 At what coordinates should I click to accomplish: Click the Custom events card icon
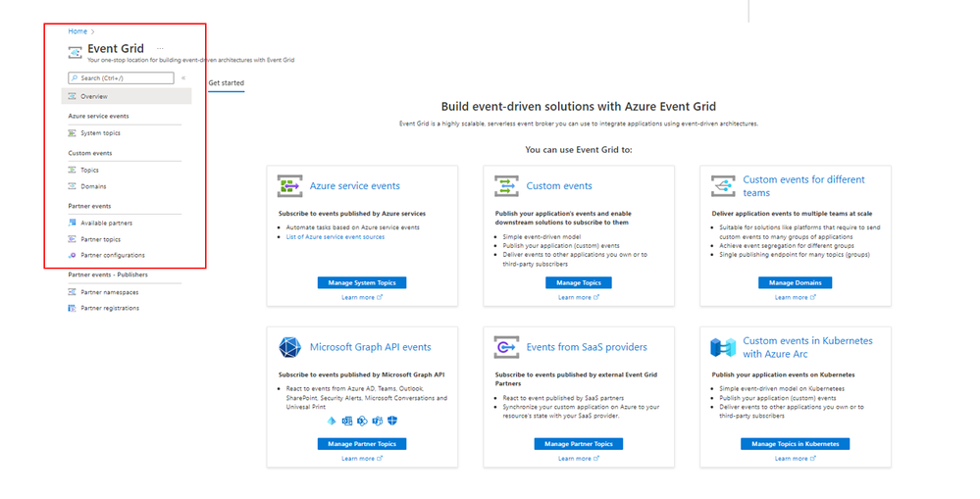point(506,186)
